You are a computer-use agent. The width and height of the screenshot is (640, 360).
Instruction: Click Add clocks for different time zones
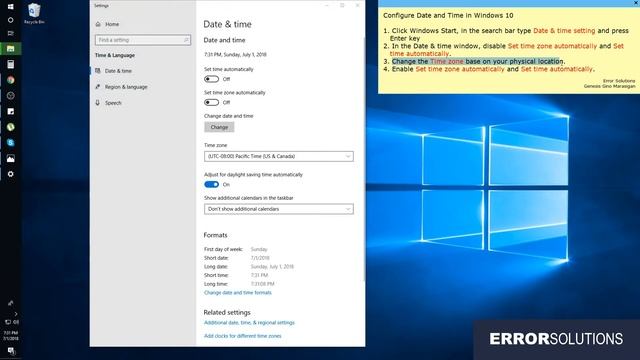242,336
